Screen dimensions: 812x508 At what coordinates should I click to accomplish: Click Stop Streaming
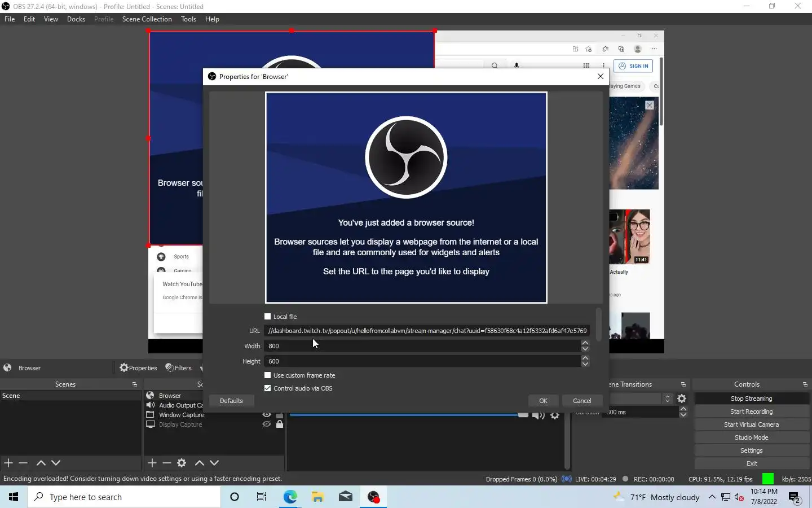752,398
